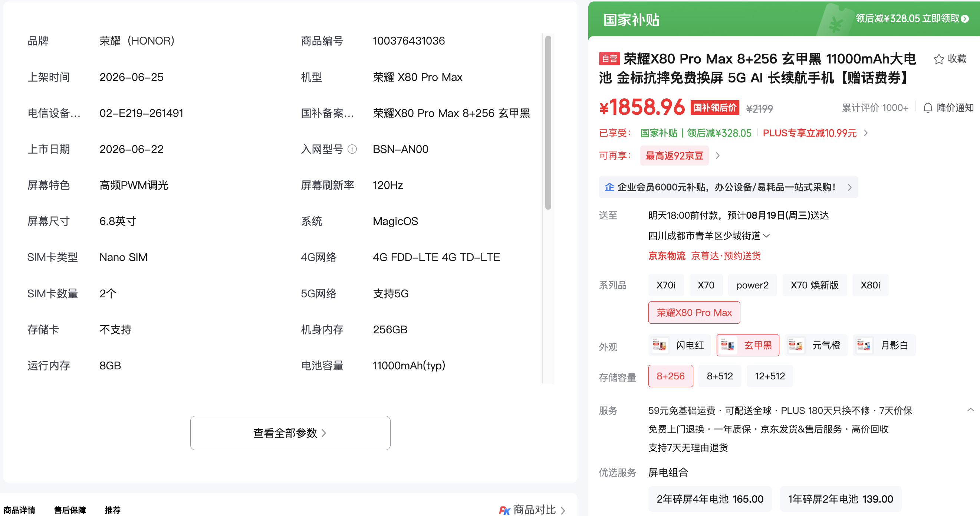Select the X80i series item
This screenshot has width=980, height=516.
pyautogui.click(x=871, y=285)
